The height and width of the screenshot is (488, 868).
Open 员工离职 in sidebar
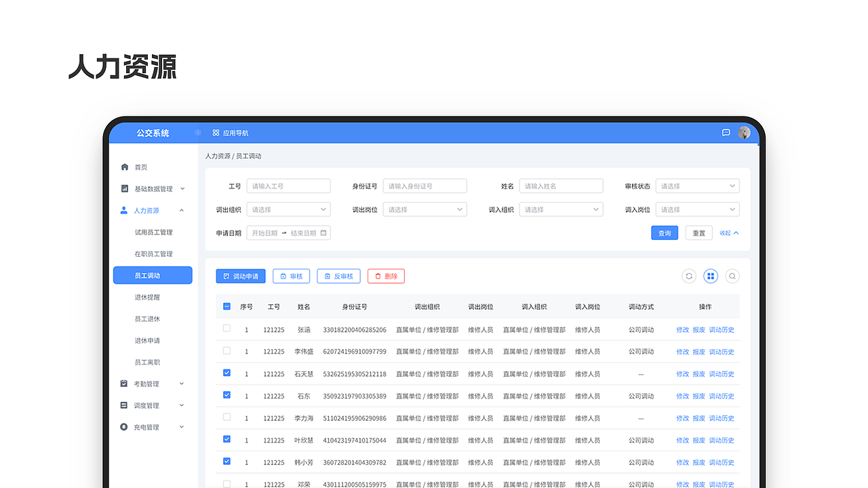pos(147,363)
